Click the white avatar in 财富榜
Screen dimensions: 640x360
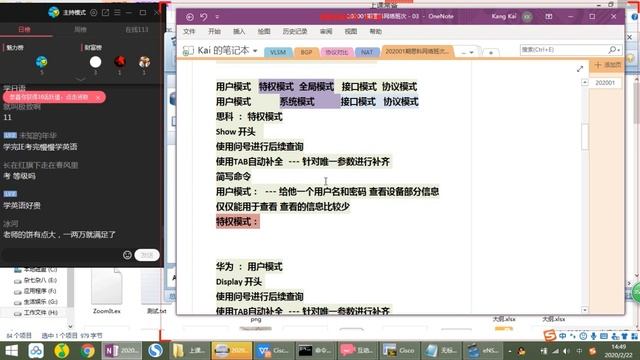coord(96,62)
